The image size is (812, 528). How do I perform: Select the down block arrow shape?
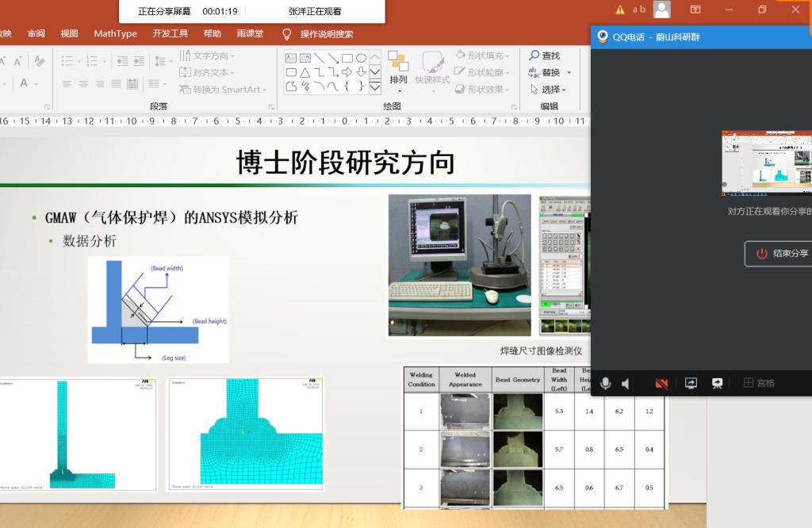pyautogui.click(x=361, y=72)
